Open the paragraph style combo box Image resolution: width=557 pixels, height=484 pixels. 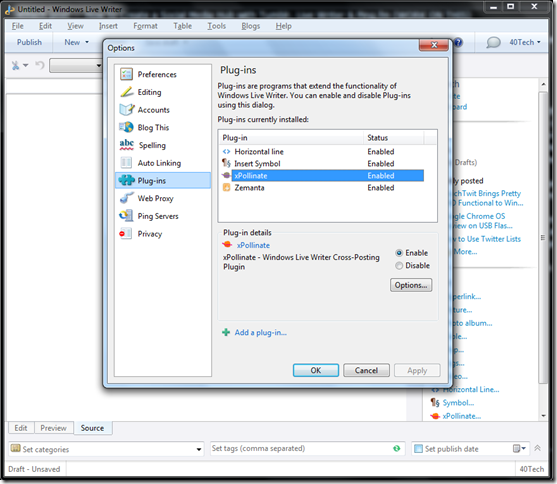(76, 65)
